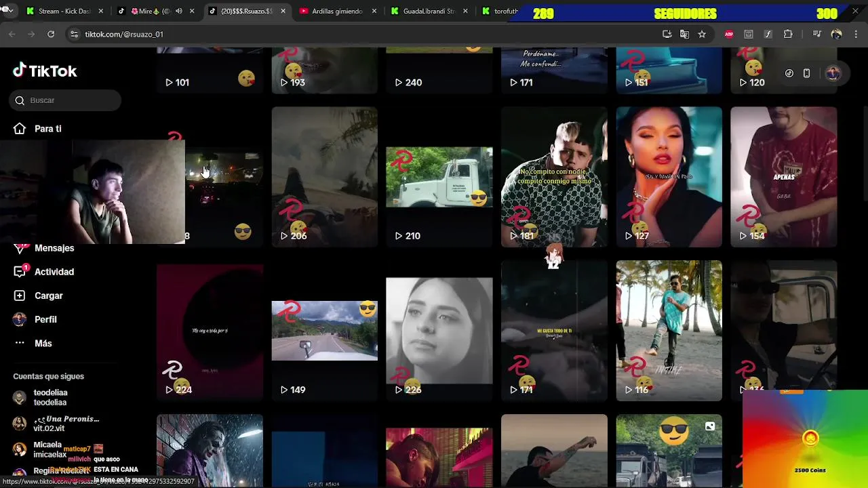Open the Para ti feed link
This screenshot has width=868, height=488.
point(48,129)
